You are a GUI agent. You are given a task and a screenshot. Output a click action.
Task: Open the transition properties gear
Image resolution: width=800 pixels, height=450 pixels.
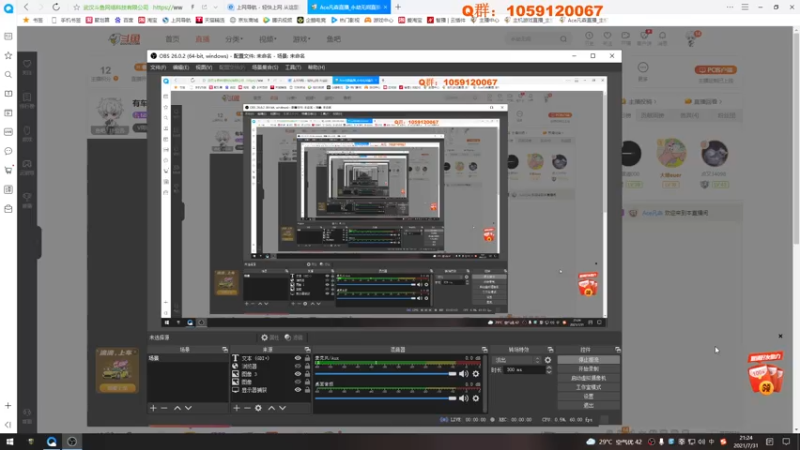click(547, 360)
